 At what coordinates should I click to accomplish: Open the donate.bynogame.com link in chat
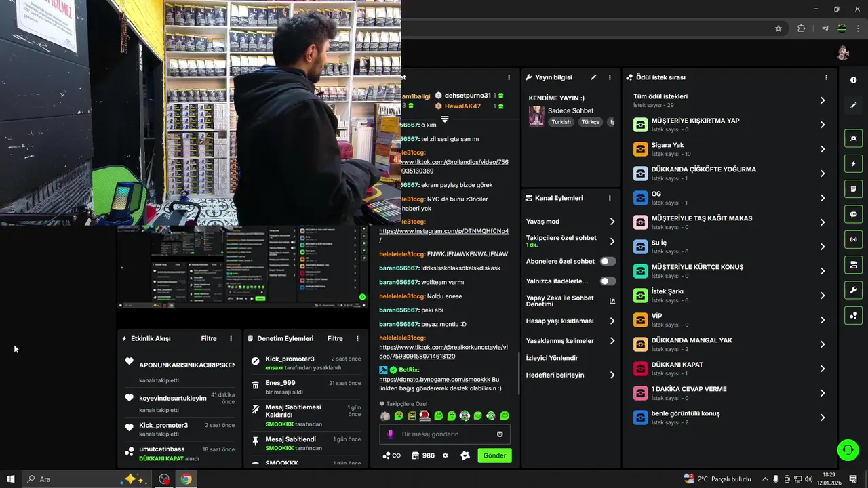(435, 380)
